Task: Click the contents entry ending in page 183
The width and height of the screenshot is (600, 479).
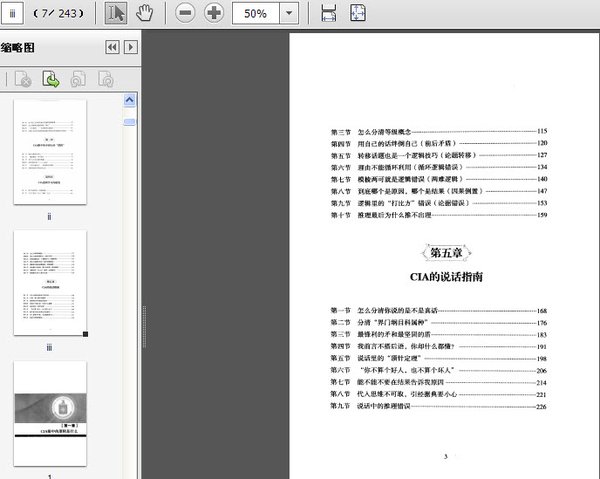Action: (x=439, y=334)
